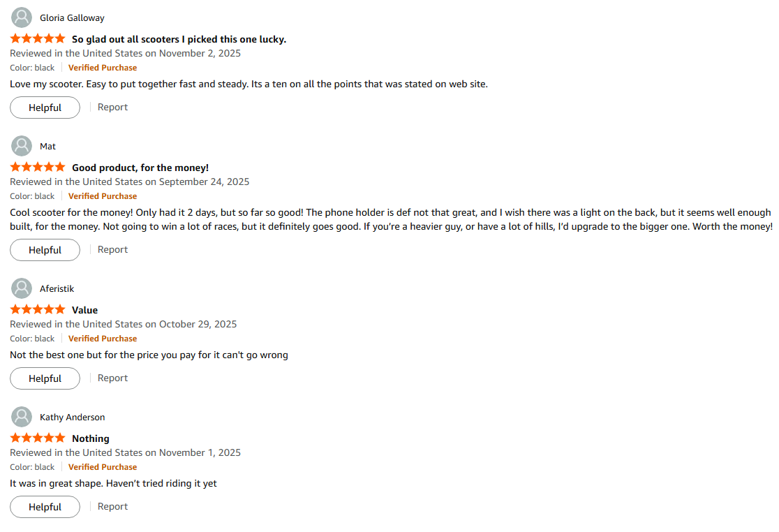The image size is (779, 532).
Task: Report Mat's scooter review
Action: pyautogui.click(x=112, y=249)
